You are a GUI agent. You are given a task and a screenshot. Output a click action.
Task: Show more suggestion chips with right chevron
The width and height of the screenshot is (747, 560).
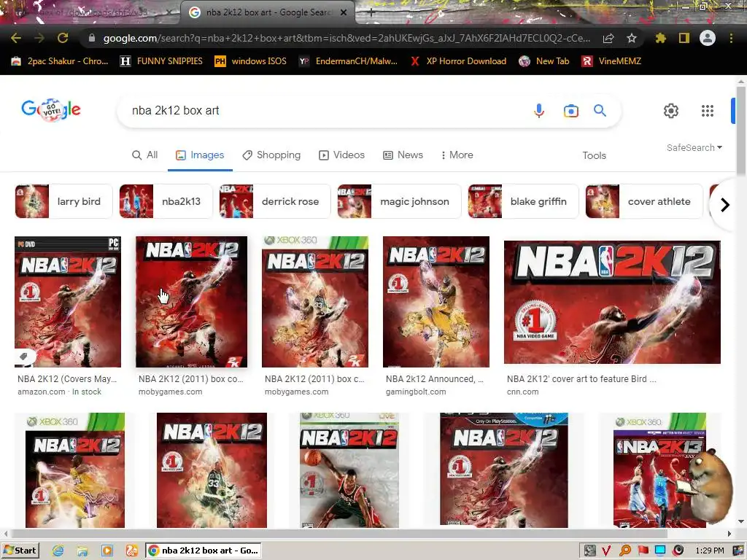point(724,205)
